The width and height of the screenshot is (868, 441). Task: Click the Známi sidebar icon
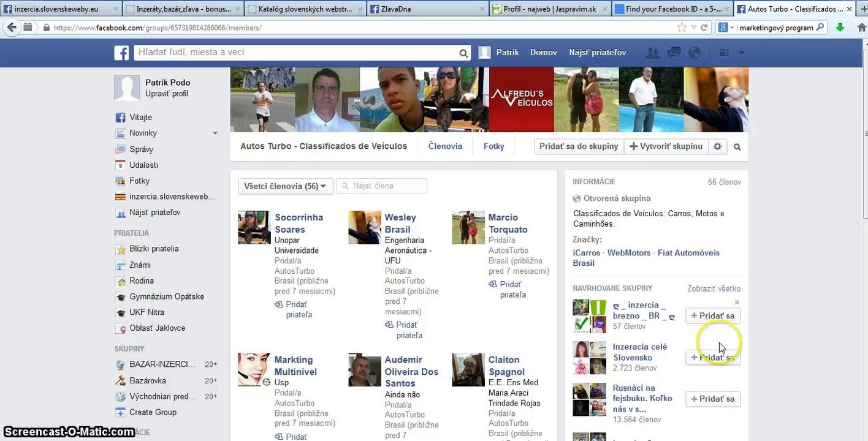[x=120, y=265]
